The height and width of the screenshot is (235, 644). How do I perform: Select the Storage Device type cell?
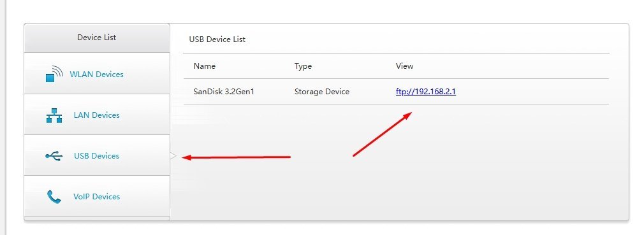tap(321, 92)
